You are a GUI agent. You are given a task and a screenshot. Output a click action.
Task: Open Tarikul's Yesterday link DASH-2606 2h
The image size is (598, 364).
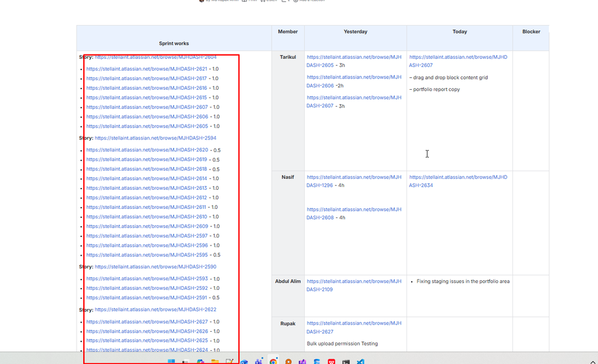tap(354, 81)
